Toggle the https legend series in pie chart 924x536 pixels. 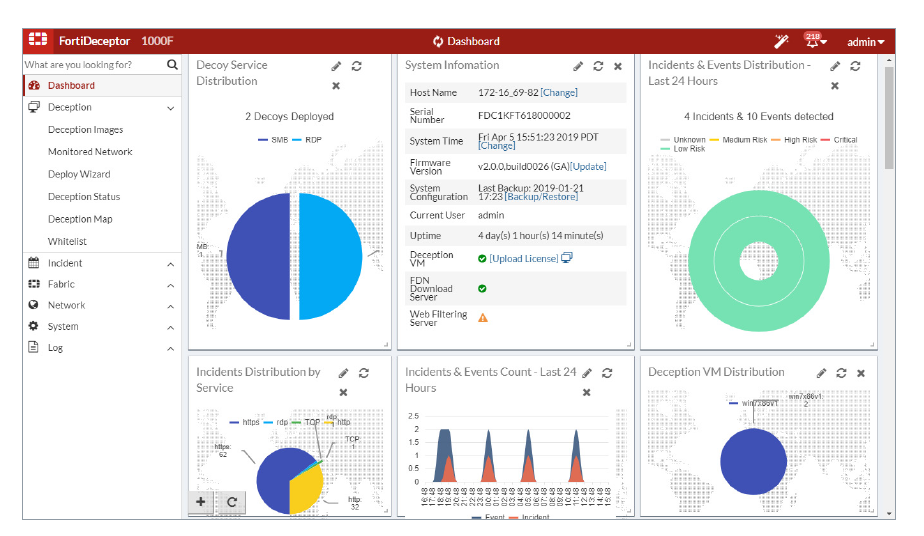(x=244, y=422)
